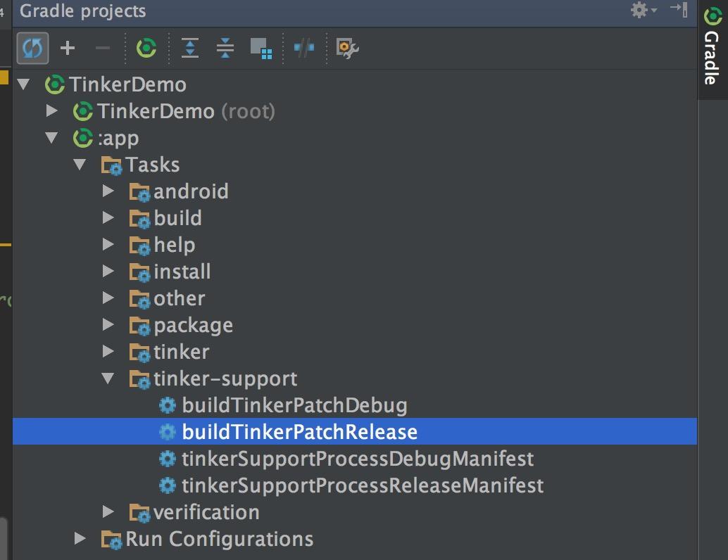728x560 pixels.
Task: Open Gradle settings wrench icon
Action: tap(347, 49)
